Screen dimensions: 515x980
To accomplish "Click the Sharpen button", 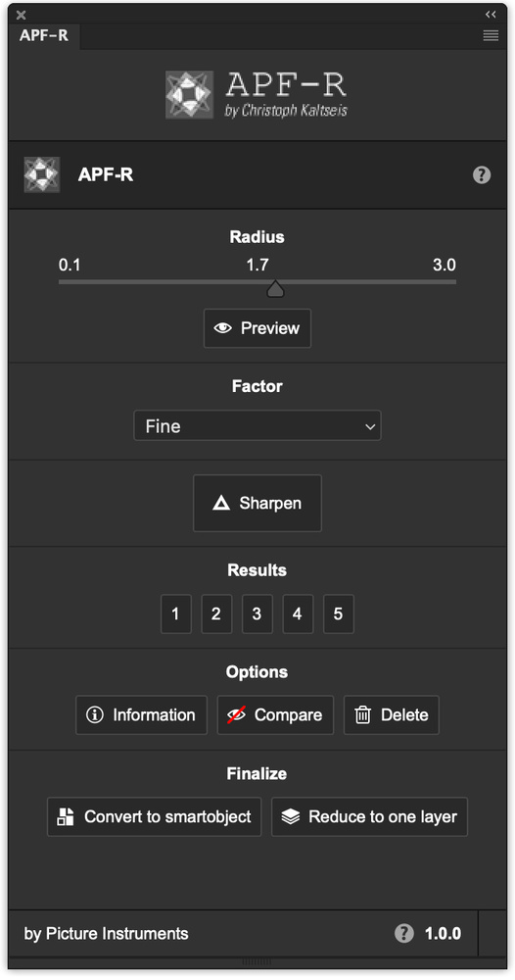I will point(257,503).
